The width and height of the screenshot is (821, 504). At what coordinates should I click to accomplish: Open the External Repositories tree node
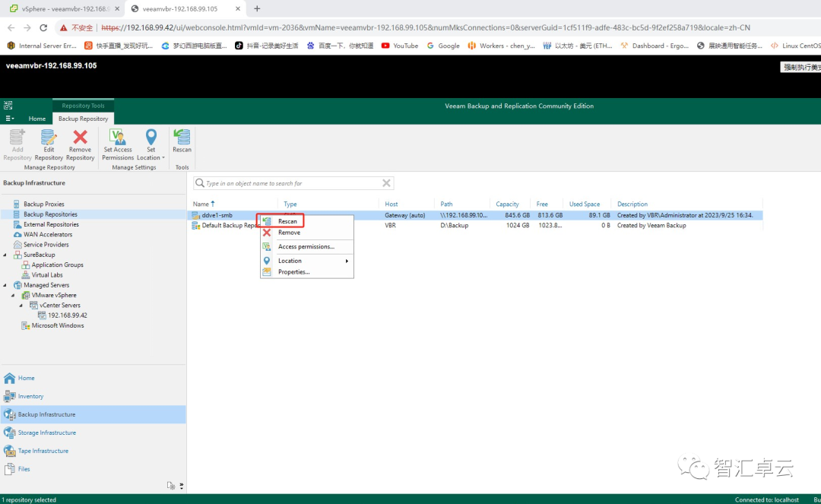[x=51, y=224]
